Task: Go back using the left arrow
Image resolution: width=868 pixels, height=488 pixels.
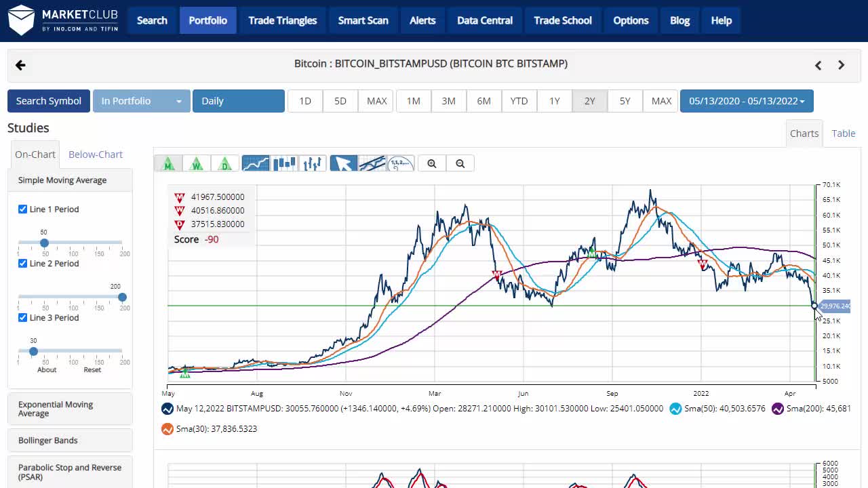Action: coord(20,65)
